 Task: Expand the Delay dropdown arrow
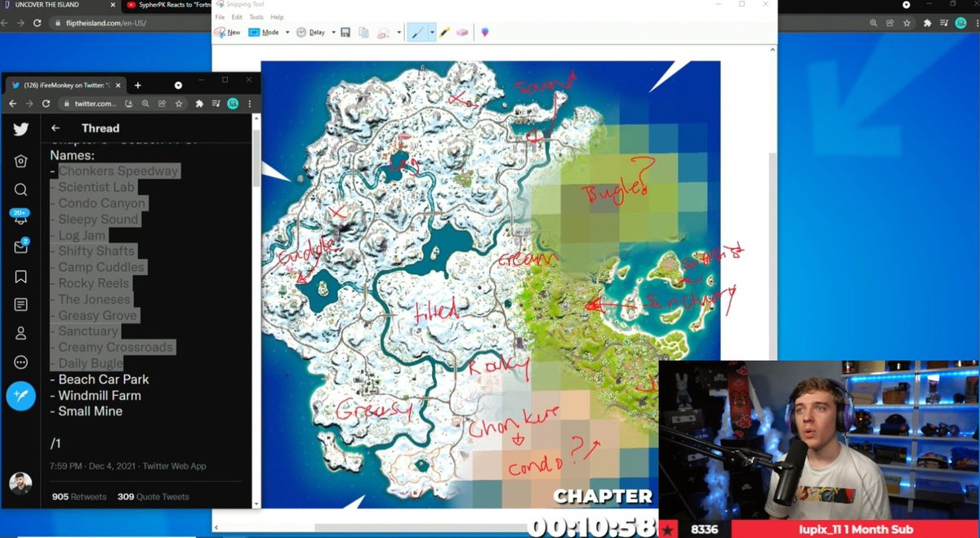333,33
